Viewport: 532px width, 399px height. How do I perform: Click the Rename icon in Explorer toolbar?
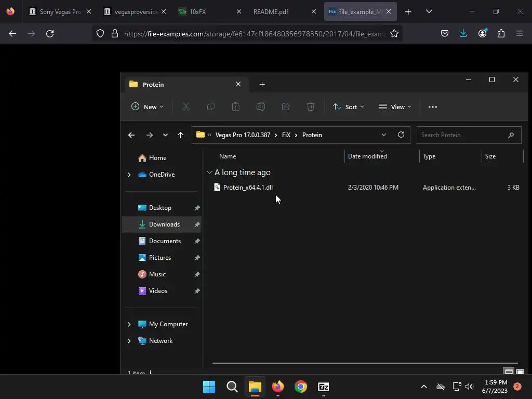point(261,107)
